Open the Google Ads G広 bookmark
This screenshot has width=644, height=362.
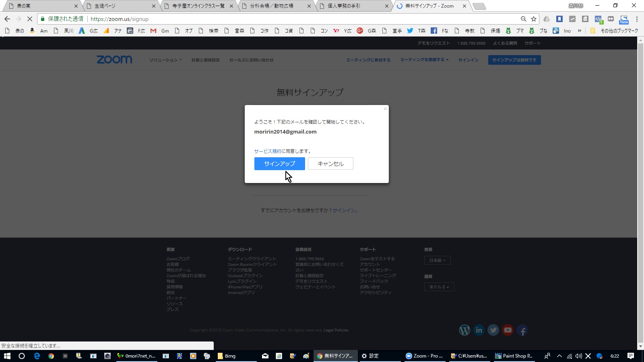point(88,31)
